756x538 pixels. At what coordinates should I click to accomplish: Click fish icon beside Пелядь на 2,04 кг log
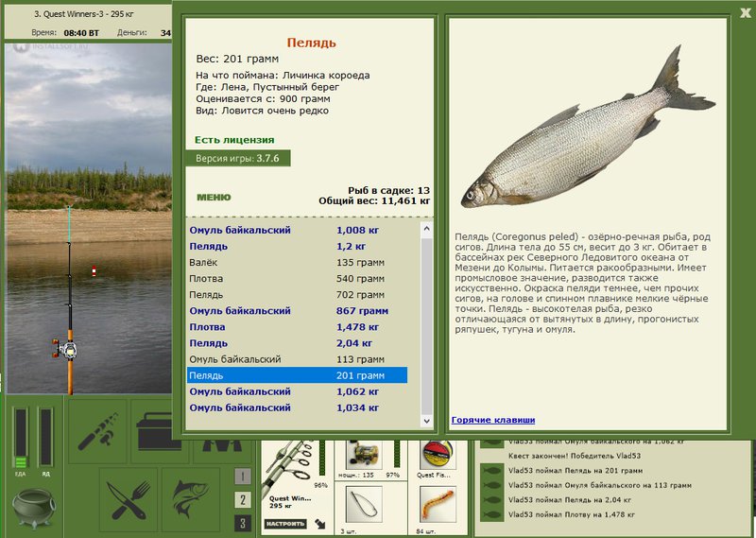coord(491,500)
